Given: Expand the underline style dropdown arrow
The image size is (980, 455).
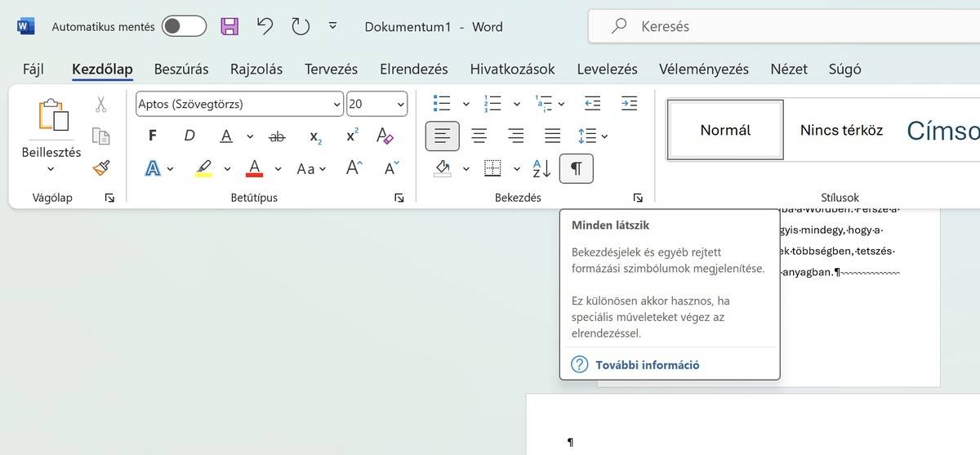Looking at the screenshot, I should point(249,136).
